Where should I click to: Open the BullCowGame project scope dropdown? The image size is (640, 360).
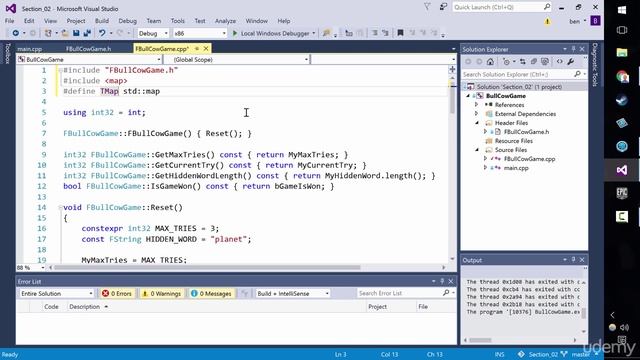(x=89, y=60)
